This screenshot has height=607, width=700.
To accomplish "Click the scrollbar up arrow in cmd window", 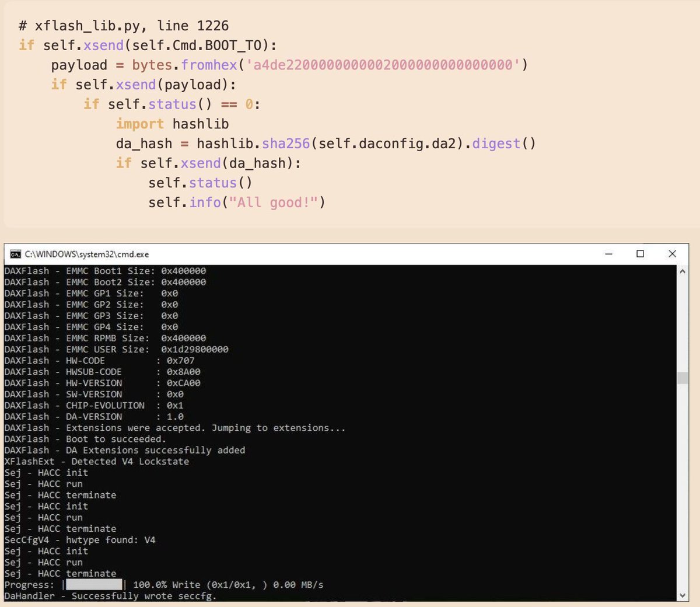I will (x=682, y=271).
